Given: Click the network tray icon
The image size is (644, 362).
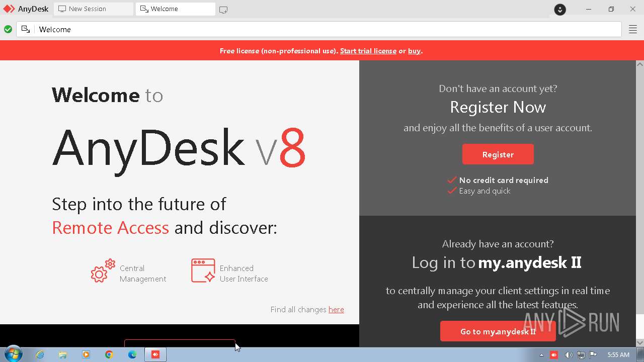Looking at the screenshot, I should [581, 355].
